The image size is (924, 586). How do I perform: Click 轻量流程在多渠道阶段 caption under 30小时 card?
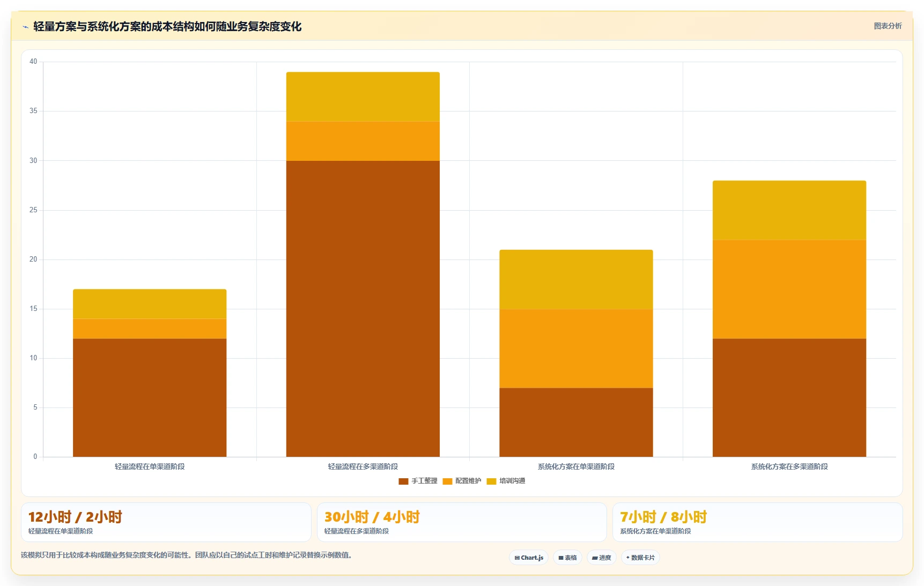[x=357, y=531]
